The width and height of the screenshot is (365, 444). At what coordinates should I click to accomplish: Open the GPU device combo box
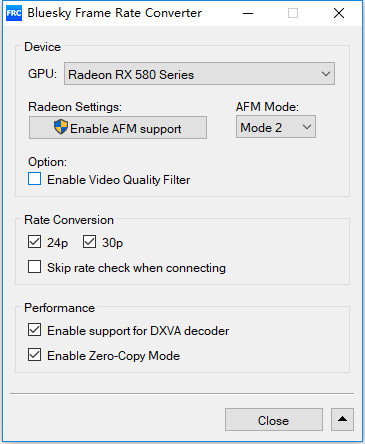199,74
